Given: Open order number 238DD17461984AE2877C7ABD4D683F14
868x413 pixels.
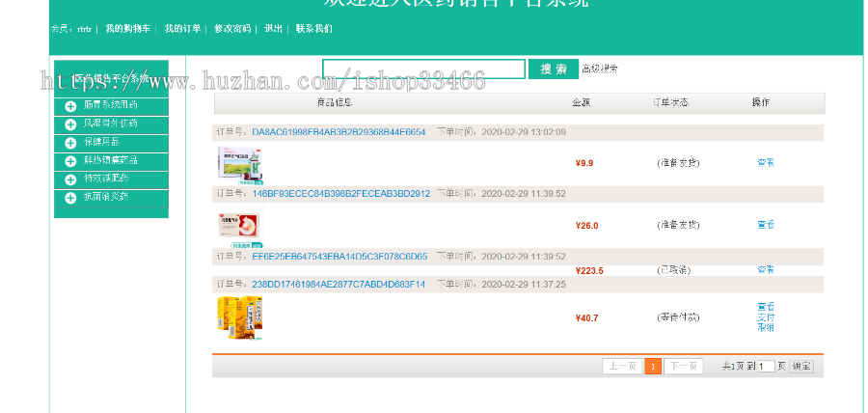Looking at the screenshot, I should point(339,285).
